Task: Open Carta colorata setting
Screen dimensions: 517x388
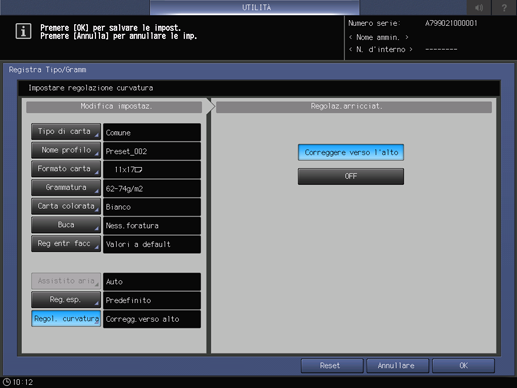Action: [x=66, y=206]
